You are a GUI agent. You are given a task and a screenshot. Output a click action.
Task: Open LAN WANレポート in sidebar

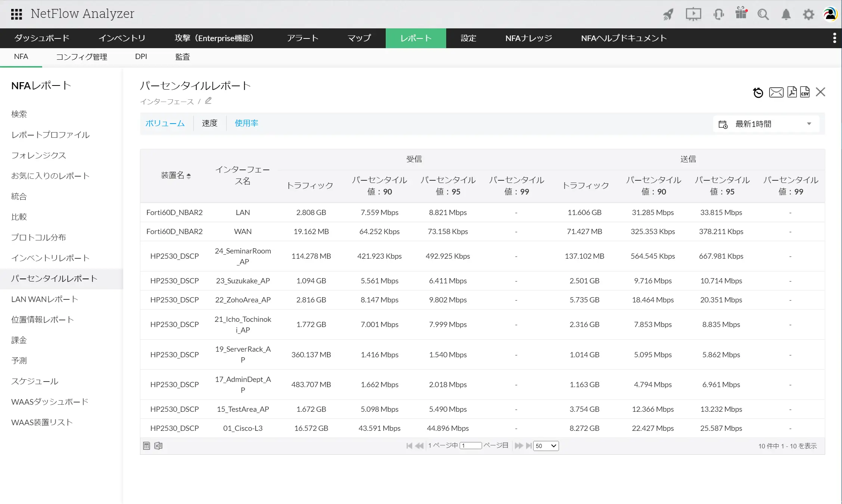pyautogui.click(x=44, y=299)
